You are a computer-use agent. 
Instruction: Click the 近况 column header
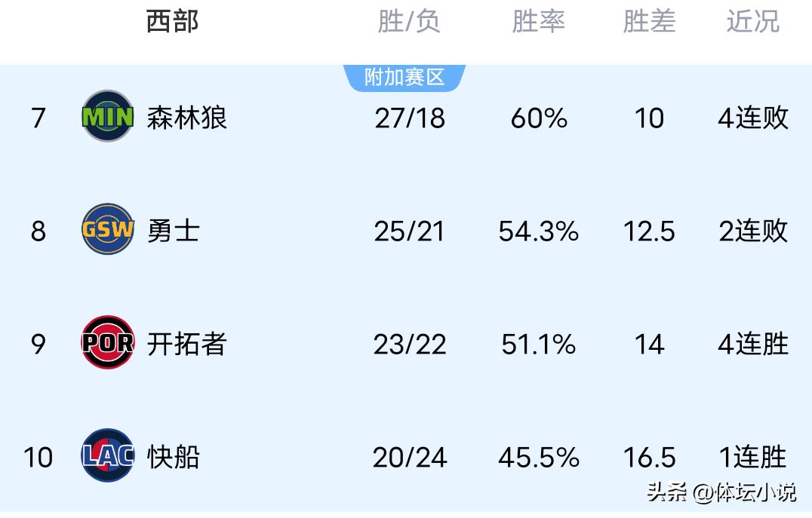tap(752, 22)
